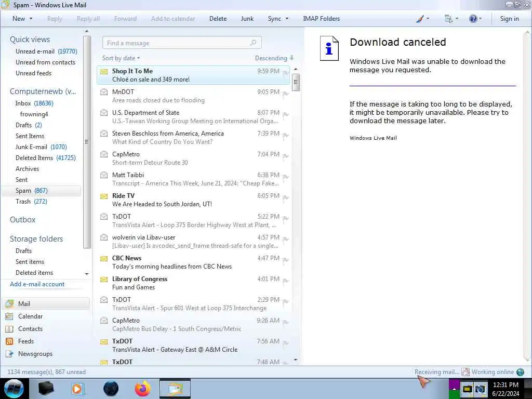The image size is (532, 399).
Task: Click folder pane down arrow near Deleted items
Action: [87, 273]
